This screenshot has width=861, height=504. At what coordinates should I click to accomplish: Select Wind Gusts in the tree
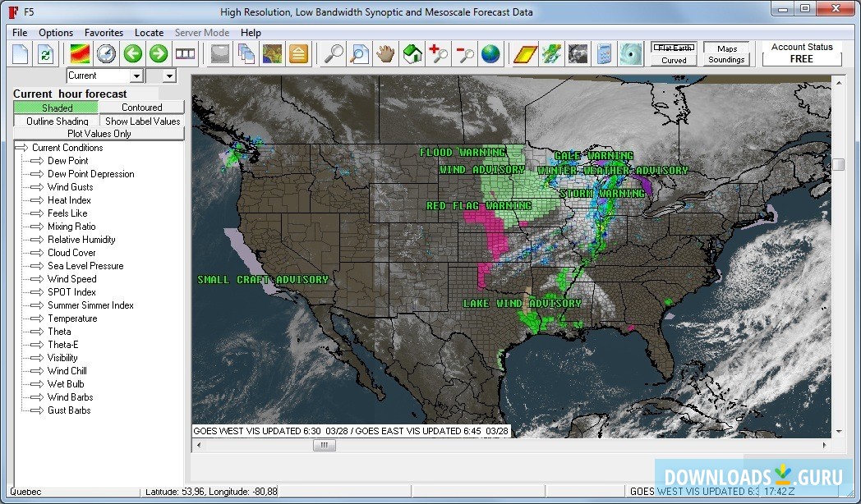click(71, 187)
